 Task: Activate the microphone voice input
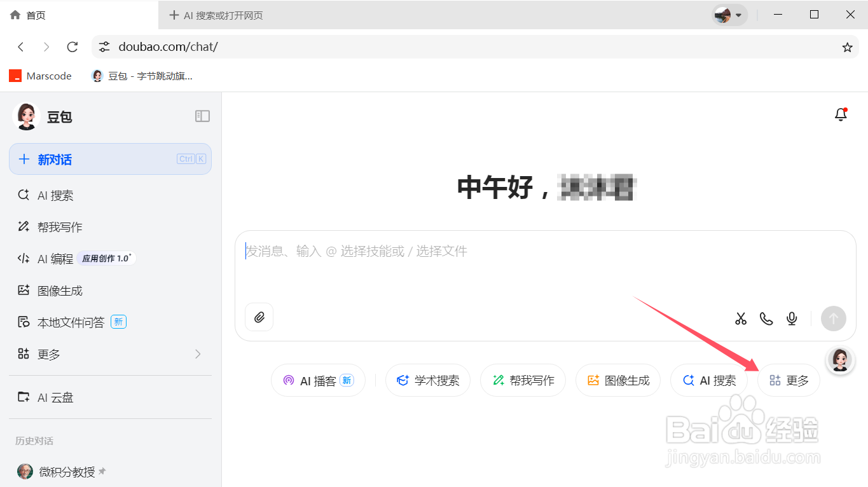click(x=792, y=319)
